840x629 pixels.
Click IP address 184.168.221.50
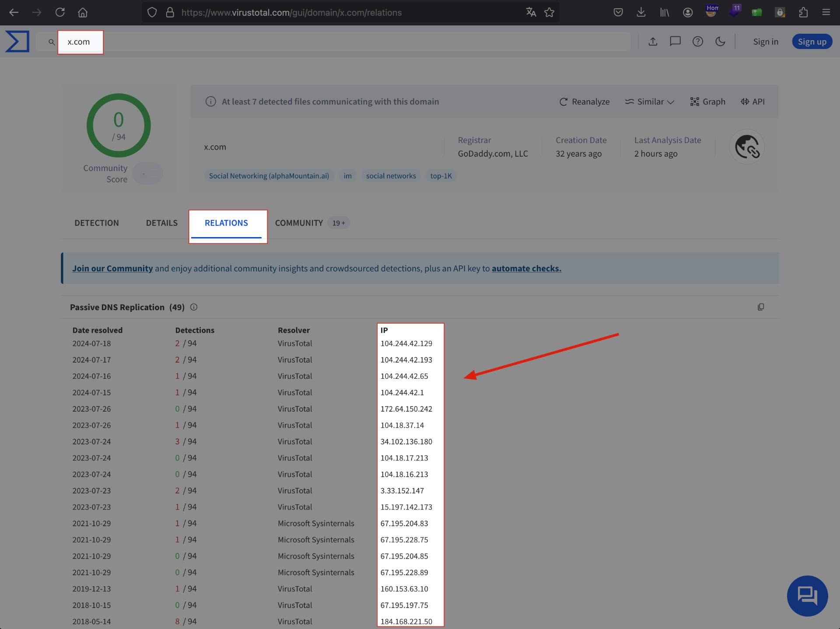point(406,621)
